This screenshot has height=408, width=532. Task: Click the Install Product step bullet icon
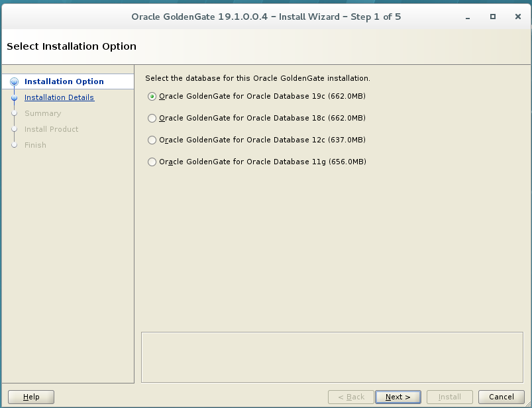tap(15, 129)
